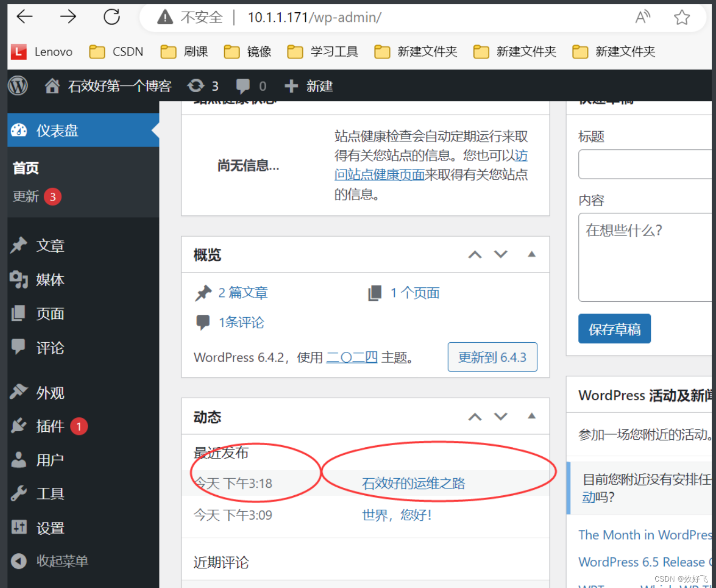
Task: Move 概览 panel down with chevron
Action: [500, 254]
